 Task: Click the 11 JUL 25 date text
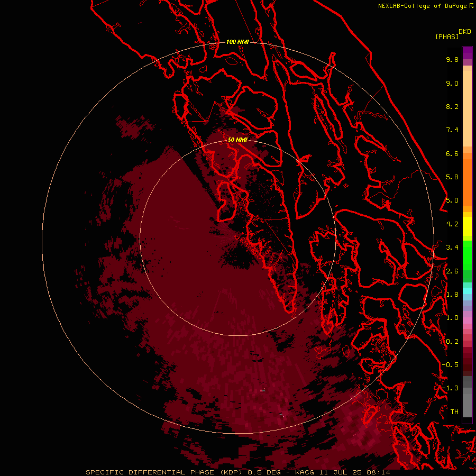[340, 472]
